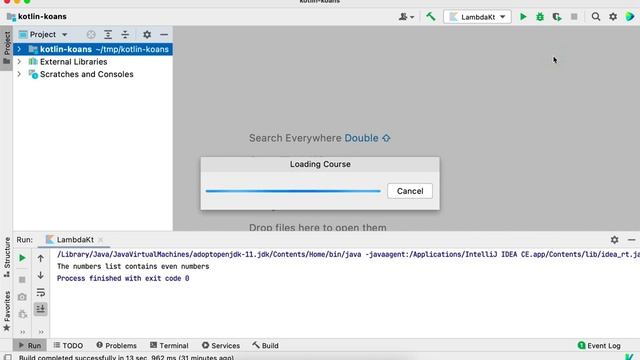Image resolution: width=640 pixels, height=360 pixels.
Task: Expand more Run console toolbar actions
Action: point(41,332)
